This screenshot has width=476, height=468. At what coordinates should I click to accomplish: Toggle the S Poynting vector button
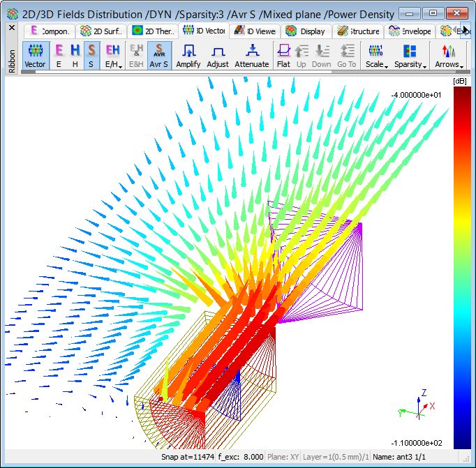pos(91,55)
